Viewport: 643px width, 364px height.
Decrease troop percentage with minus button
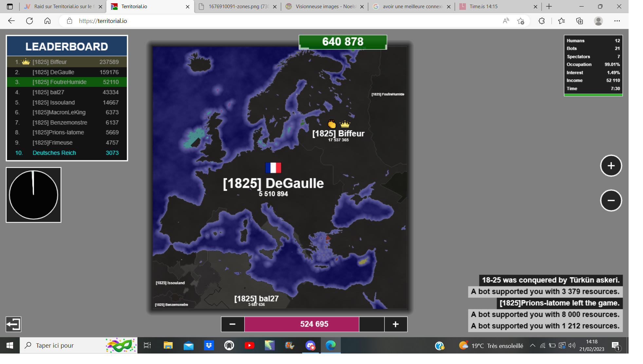(232, 324)
